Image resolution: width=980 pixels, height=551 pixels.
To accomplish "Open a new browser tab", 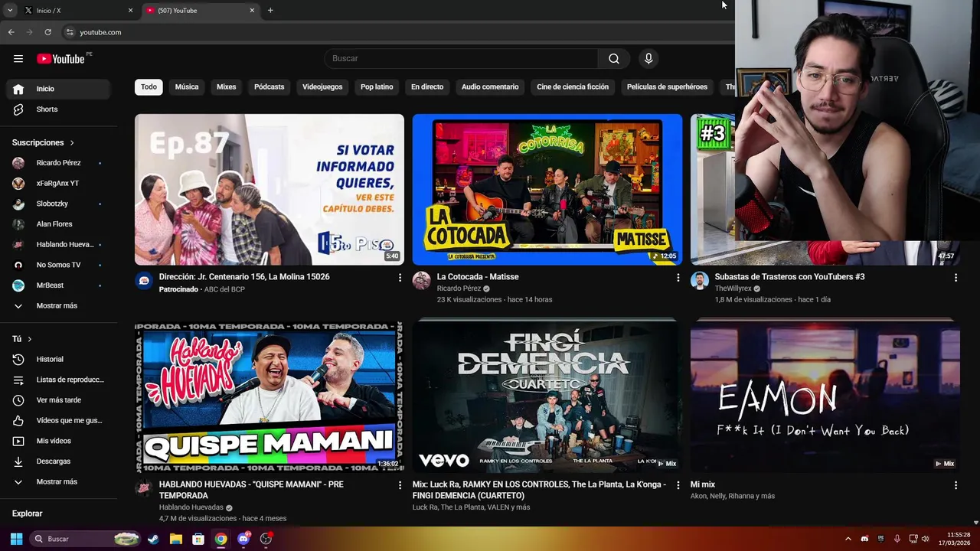I will (x=270, y=10).
